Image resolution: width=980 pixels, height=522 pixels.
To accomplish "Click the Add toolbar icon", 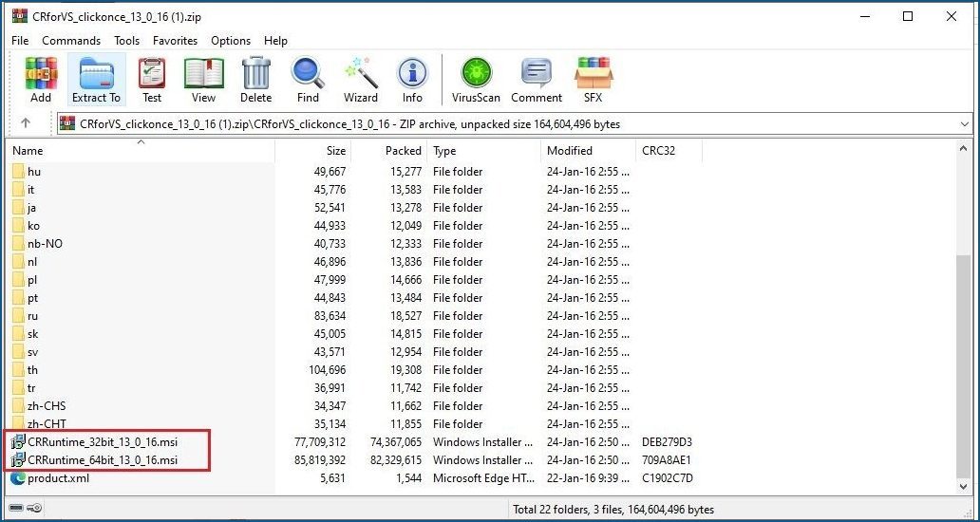I will [x=41, y=73].
